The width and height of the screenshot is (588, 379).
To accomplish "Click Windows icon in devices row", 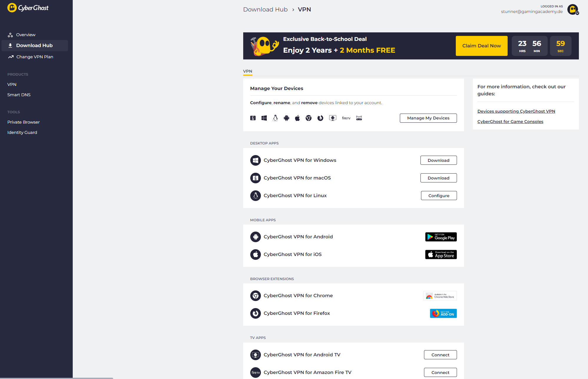I will point(264,118).
